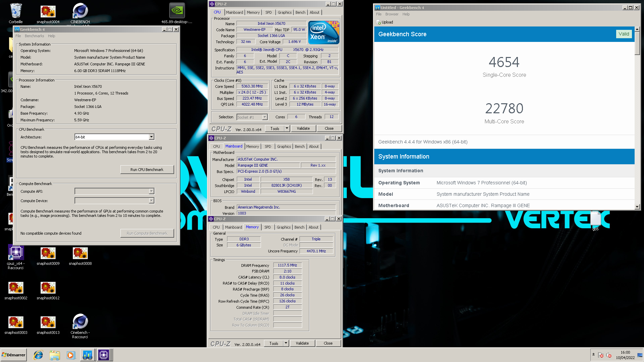Click Validate in top CPU-Z window
This screenshot has height=362, width=644.
[303, 128]
